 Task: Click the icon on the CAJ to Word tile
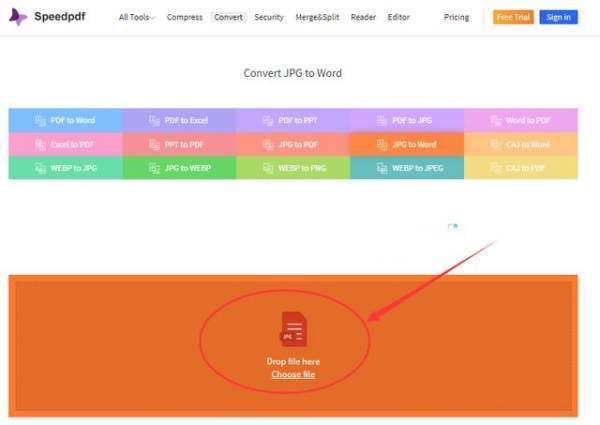point(496,145)
